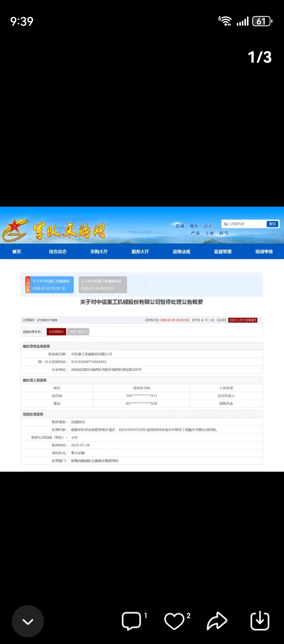Click the processing number ZT2025117809

[x=47, y=320]
